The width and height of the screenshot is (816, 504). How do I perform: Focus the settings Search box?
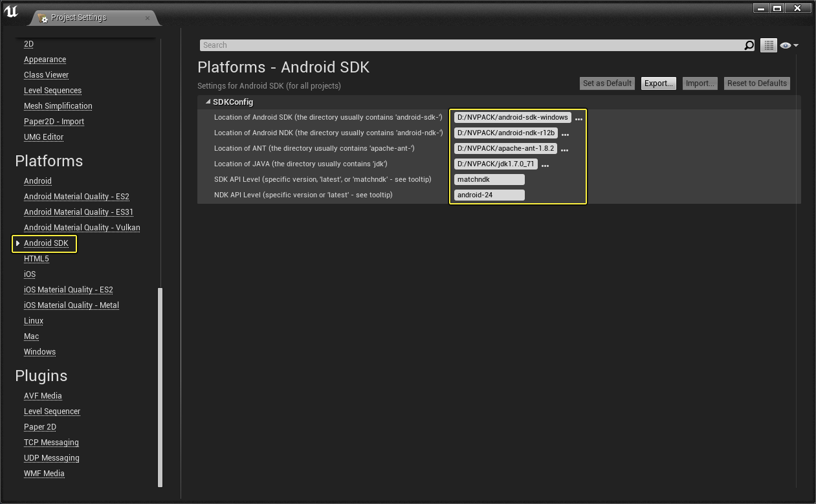[x=471, y=45]
